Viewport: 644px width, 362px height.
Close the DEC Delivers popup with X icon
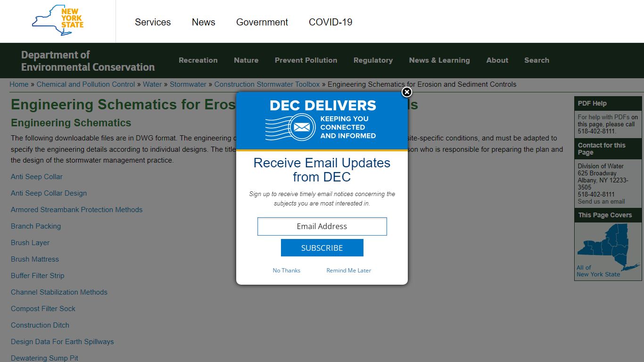pos(407,92)
